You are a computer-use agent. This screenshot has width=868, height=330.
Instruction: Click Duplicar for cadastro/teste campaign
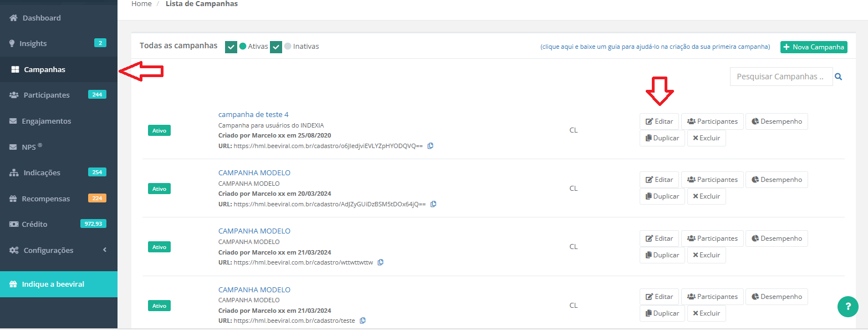click(662, 313)
